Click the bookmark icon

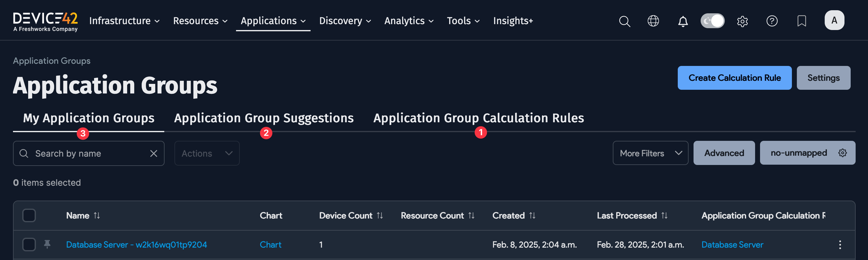pos(801,21)
